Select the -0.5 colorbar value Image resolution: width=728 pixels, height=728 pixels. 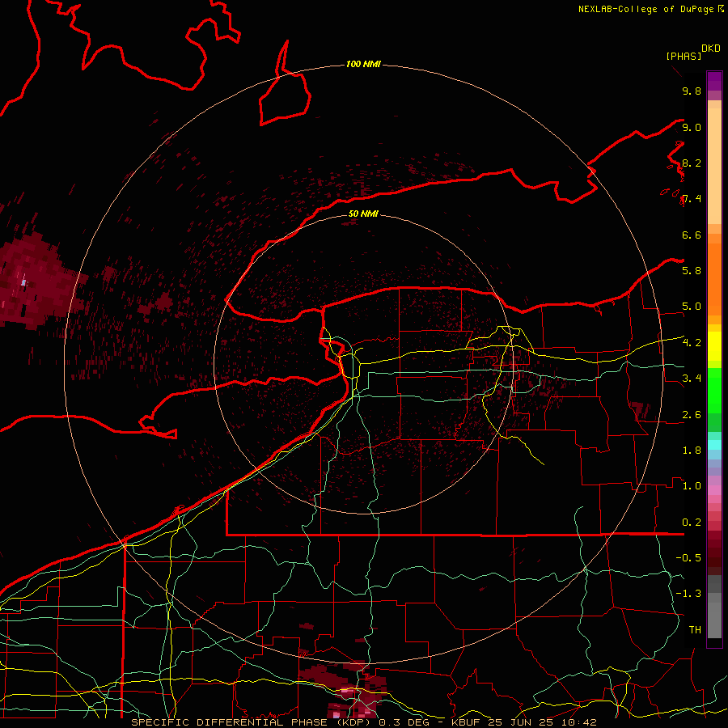688,557
